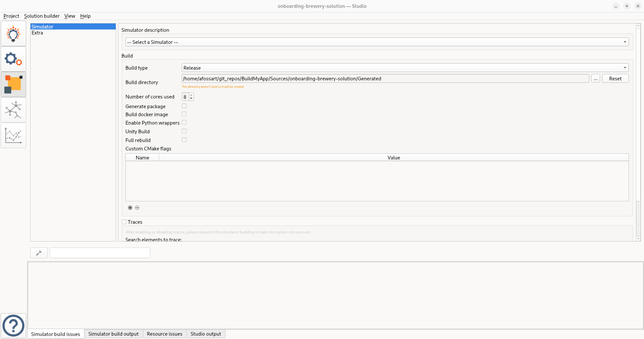Viewport: 644px width, 339px height.
Task: Toggle the Build docker image checkbox
Action: [184, 114]
